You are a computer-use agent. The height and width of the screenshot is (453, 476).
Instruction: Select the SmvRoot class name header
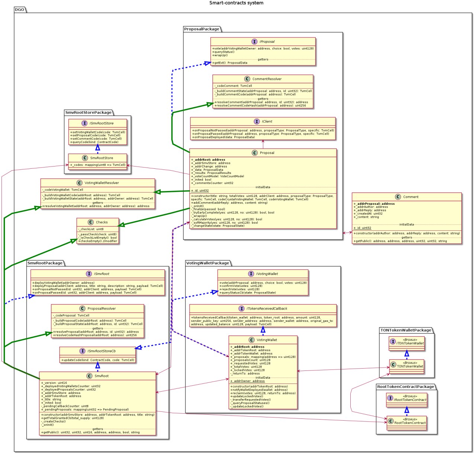coord(102,376)
